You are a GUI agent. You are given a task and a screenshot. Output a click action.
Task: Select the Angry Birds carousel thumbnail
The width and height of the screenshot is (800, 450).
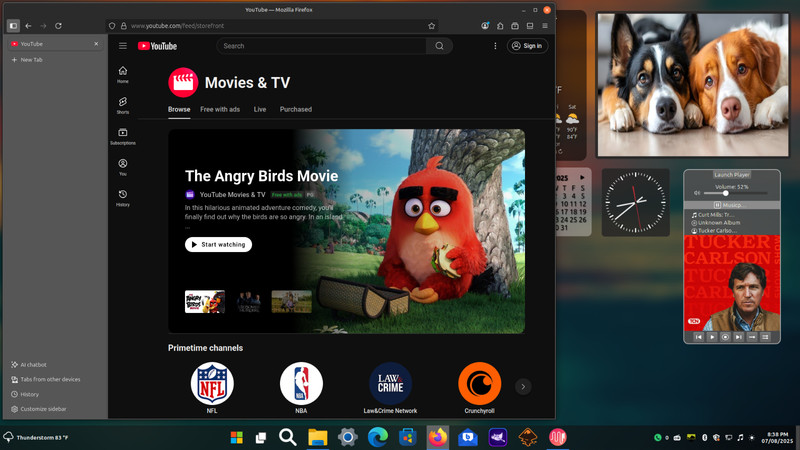205,302
